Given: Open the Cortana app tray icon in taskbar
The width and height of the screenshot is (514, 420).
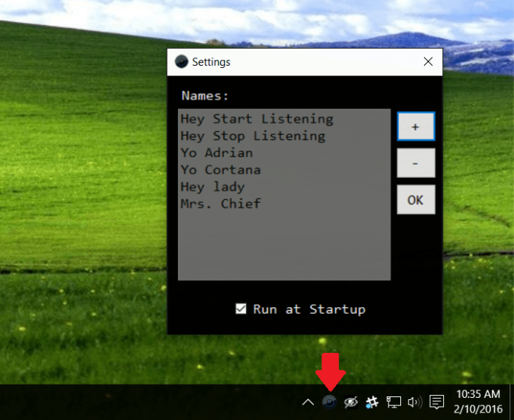Looking at the screenshot, I should pos(329,402).
